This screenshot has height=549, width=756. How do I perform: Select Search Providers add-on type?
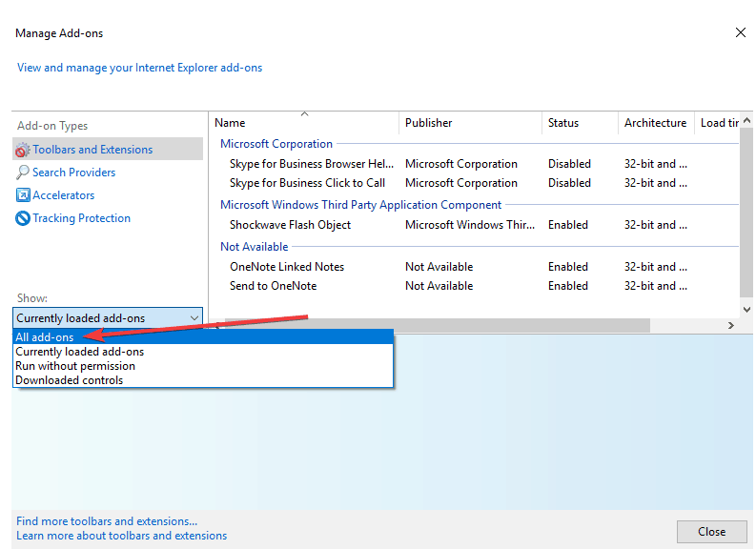tap(73, 173)
